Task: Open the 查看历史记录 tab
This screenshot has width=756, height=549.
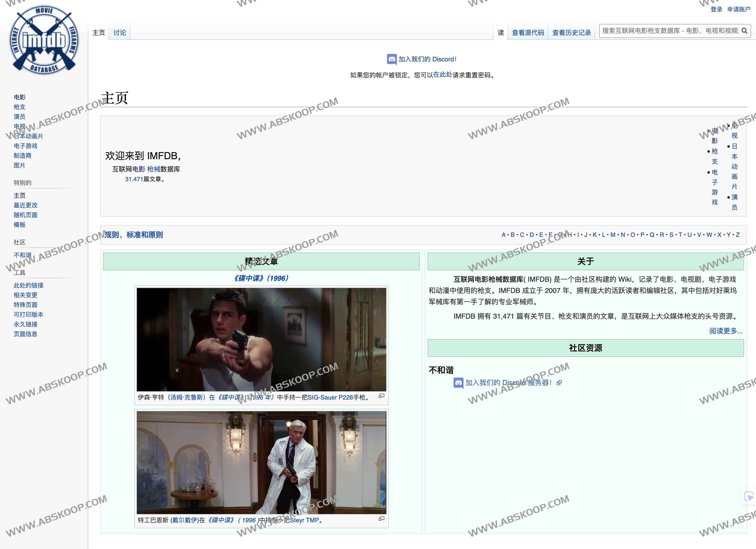Action: pos(571,33)
